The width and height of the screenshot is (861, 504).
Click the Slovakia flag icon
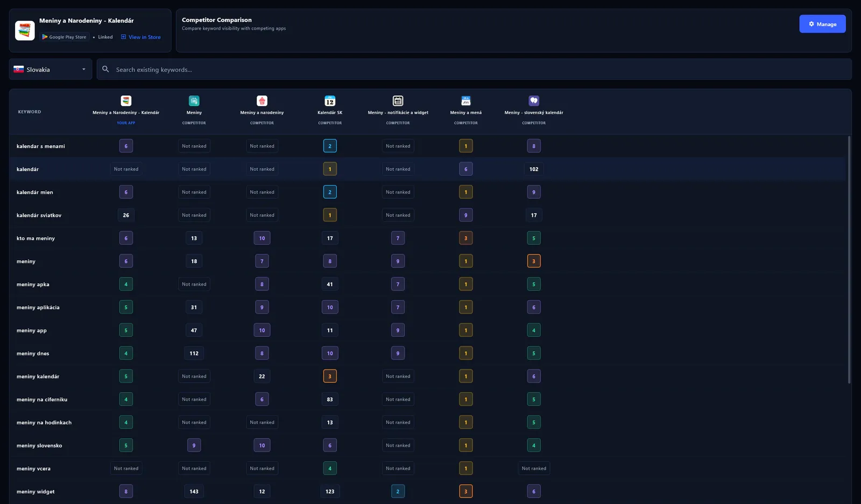coord(19,69)
